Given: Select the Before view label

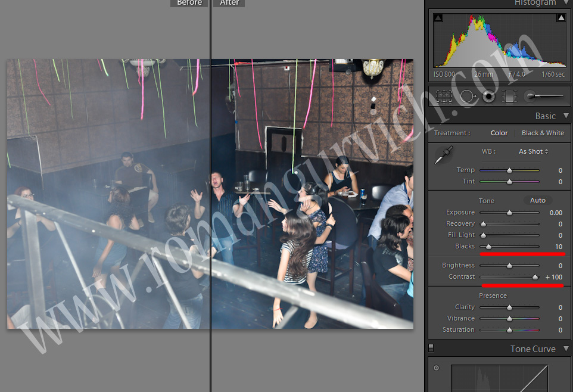Looking at the screenshot, I should pyautogui.click(x=189, y=3).
